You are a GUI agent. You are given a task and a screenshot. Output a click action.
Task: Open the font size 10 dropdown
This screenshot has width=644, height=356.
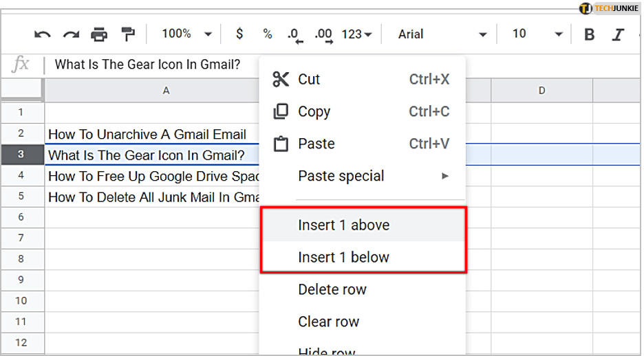[x=537, y=34]
